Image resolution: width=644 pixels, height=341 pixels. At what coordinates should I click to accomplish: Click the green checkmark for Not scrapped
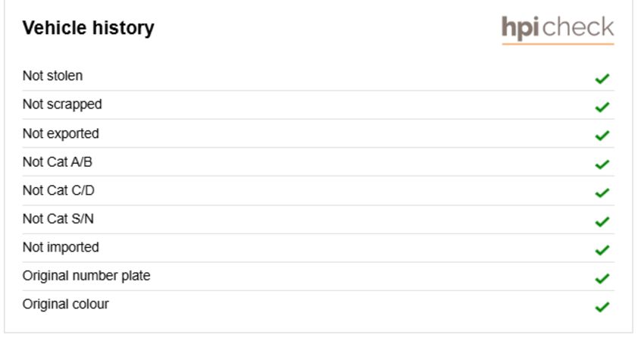click(602, 108)
